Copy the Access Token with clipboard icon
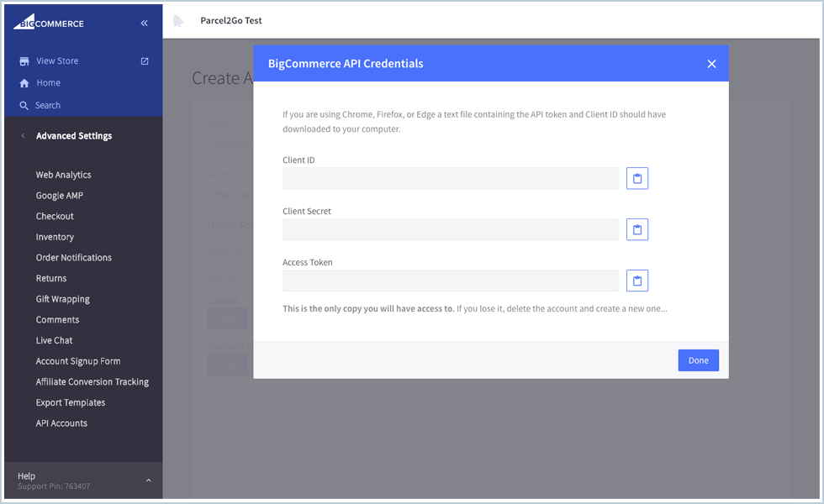Viewport: 824px width, 504px height. click(636, 280)
